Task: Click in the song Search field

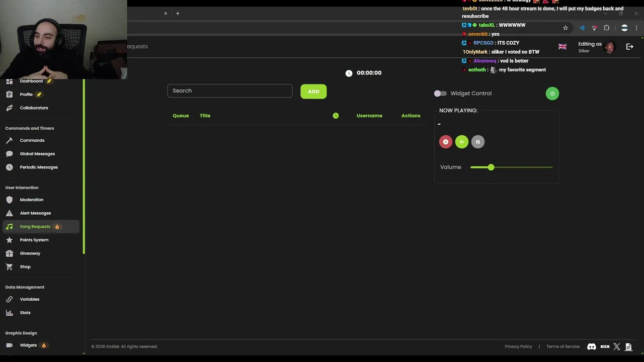Action: click(x=229, y=90)
